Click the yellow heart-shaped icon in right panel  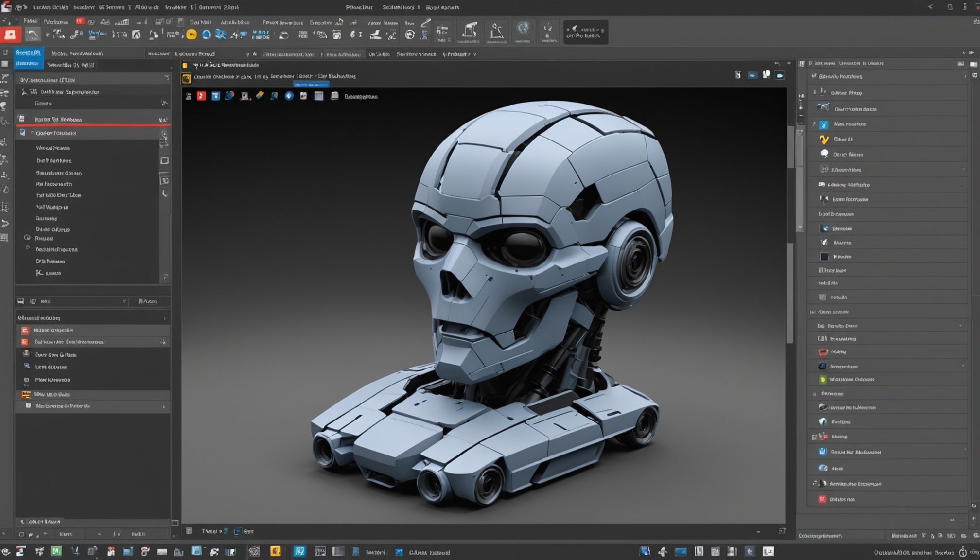pyautogui.click(x=824, y=140)
